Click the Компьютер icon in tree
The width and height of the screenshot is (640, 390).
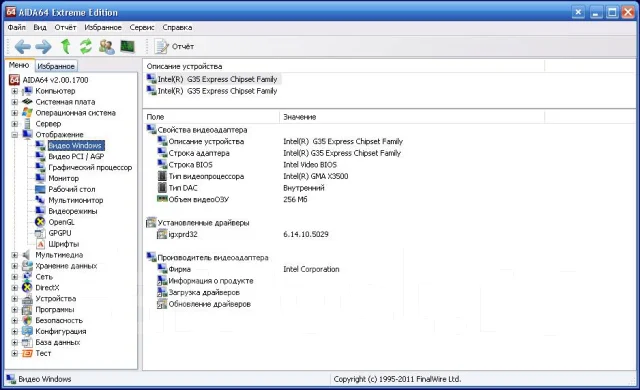[27, 91]
